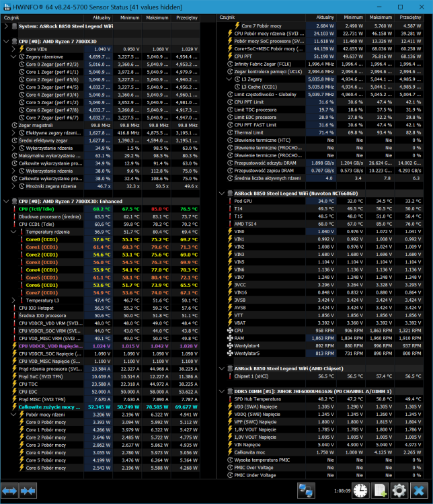433x504 pixels.
Task: Select Przepustowość odczytu DRAM row
Action: (x=321, y=163)
